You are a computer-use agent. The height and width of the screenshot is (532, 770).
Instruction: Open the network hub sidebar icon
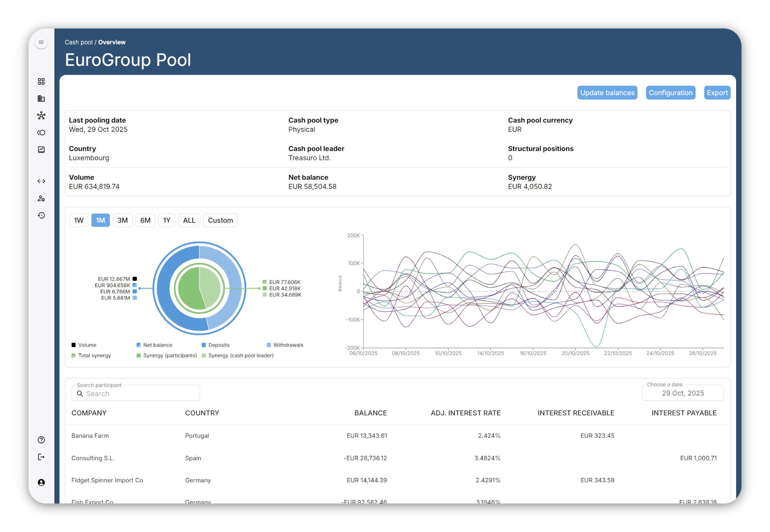tap(41, 115)
